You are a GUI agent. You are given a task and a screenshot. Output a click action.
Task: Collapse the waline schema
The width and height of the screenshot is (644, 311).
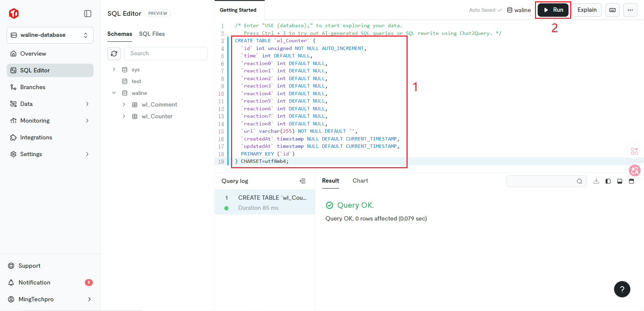[114, 93]
